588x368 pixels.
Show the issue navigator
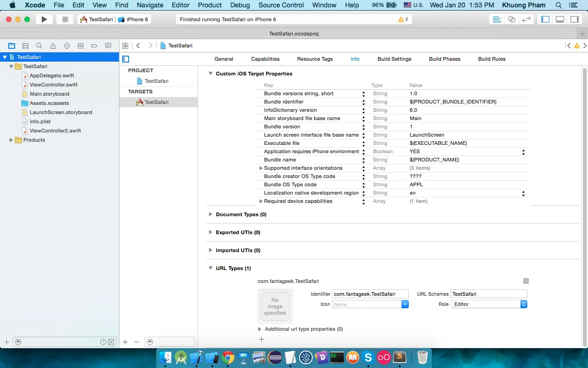point(53,46)
